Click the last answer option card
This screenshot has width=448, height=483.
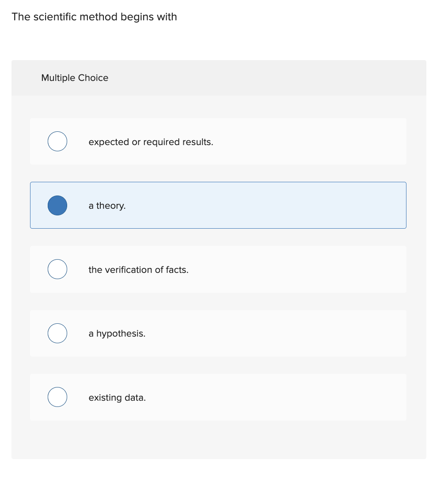pyautogui.click(x=218, y=397)
